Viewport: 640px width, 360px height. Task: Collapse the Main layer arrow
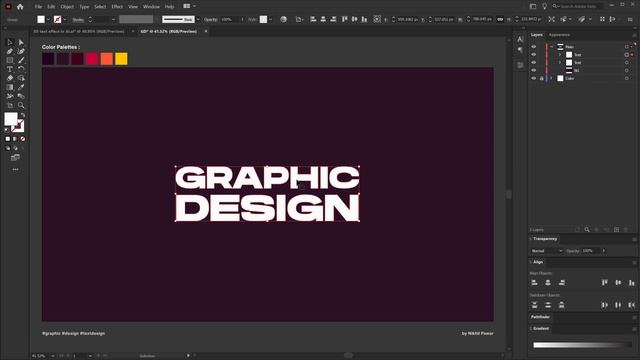(x=552, y=47)
